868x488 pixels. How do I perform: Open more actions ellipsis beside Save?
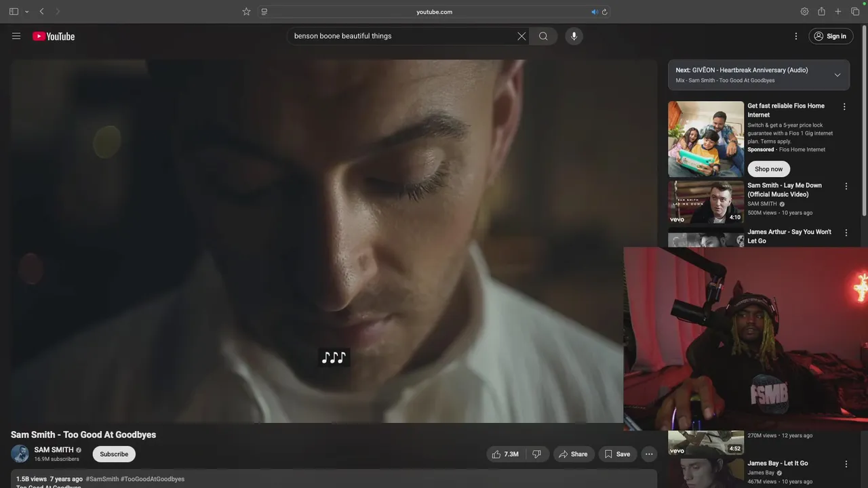pos(649,454)
